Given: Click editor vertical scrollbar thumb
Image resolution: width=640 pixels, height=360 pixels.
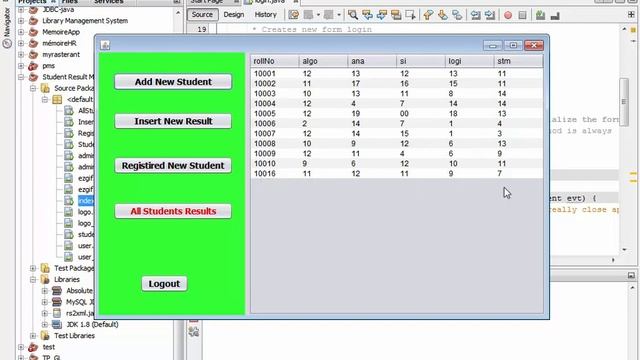Looking at the screenshot, I should click(x=623, y=102).
